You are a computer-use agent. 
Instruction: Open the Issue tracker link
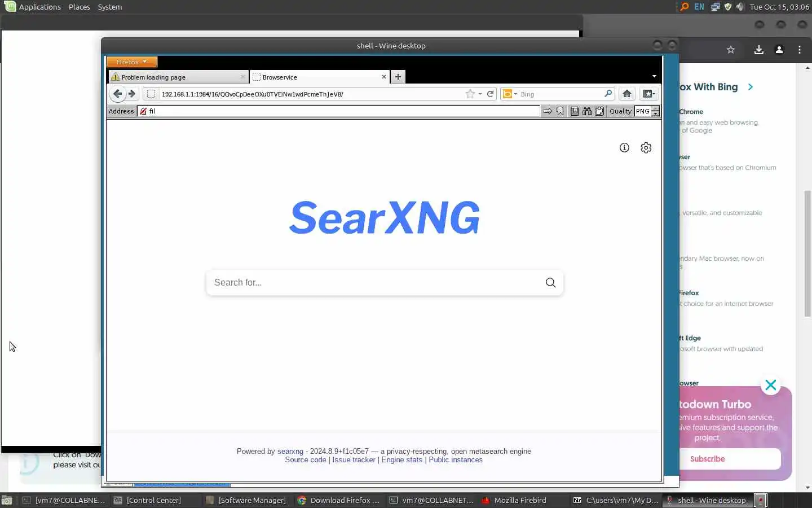(354, 460)
